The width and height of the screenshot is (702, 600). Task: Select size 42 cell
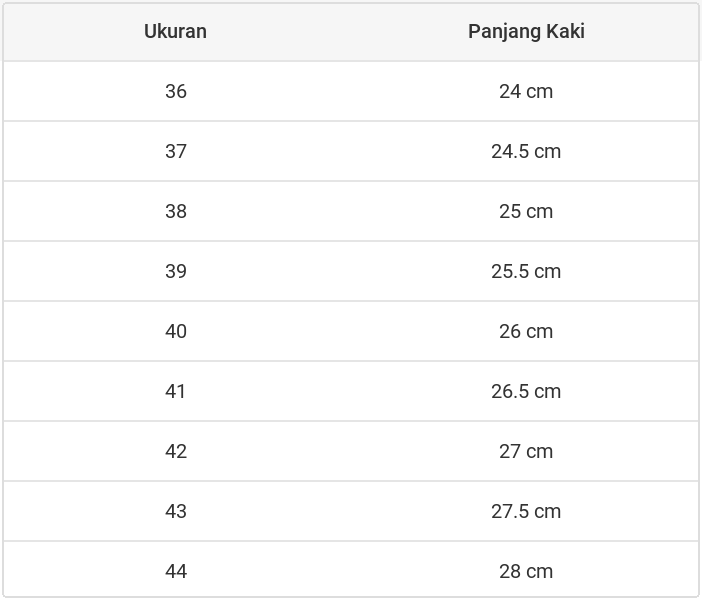pos(176,451)
